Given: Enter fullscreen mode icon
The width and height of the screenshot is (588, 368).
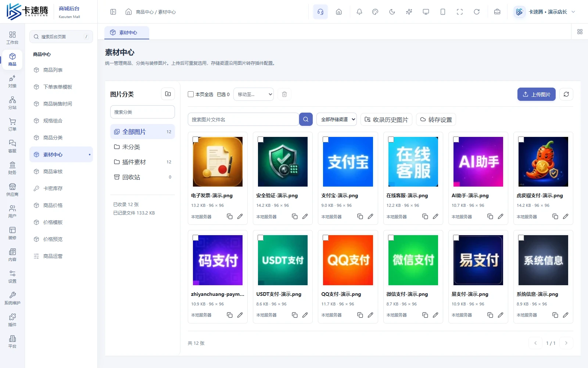Looking at the screenshot, I should click(x=460, y=12).
